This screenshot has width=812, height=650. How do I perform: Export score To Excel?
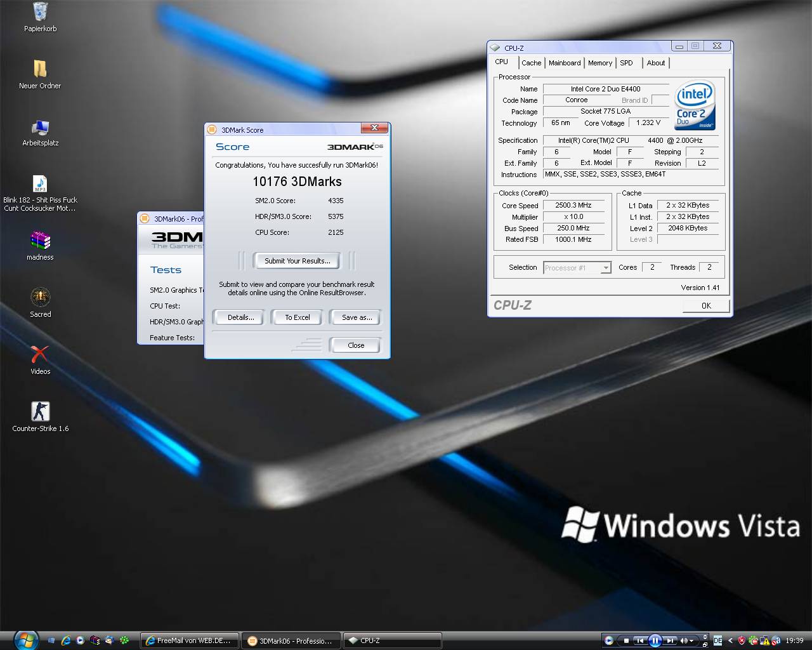(297, 317)
